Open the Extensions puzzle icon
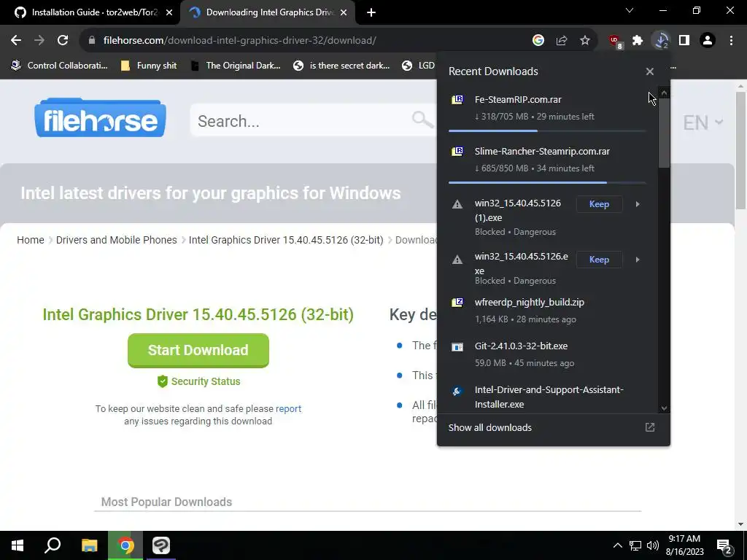Viewport: 747px width, 560px height. 638,41
